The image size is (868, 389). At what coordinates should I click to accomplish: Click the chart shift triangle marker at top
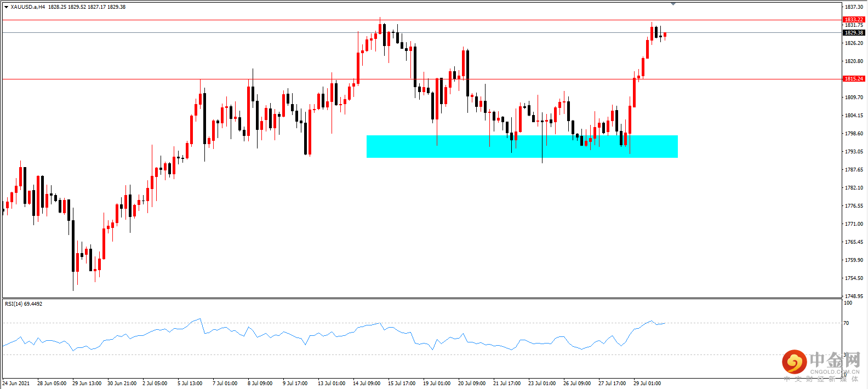pos(673,4)
